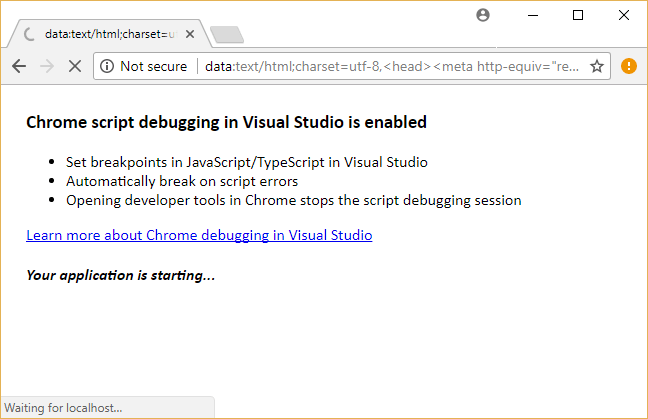Open "Learn more about Chrome debugging" link
Screen dimensions: 648x419
click(199, 236)
